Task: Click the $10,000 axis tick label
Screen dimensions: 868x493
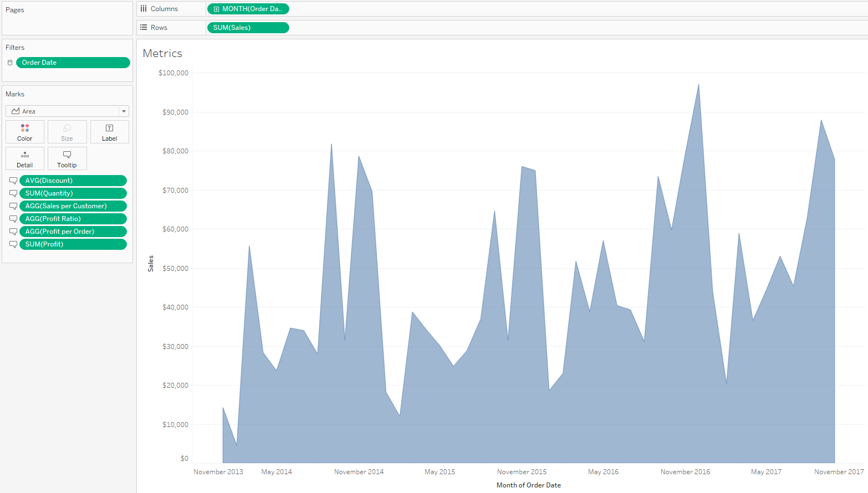Action: pyautogui.click(x=175, y=425)
